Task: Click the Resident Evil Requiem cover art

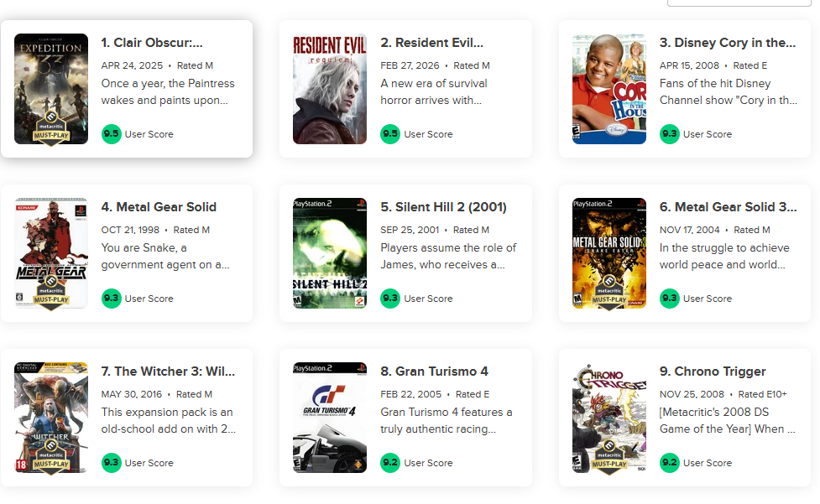Action: (330, 89)
